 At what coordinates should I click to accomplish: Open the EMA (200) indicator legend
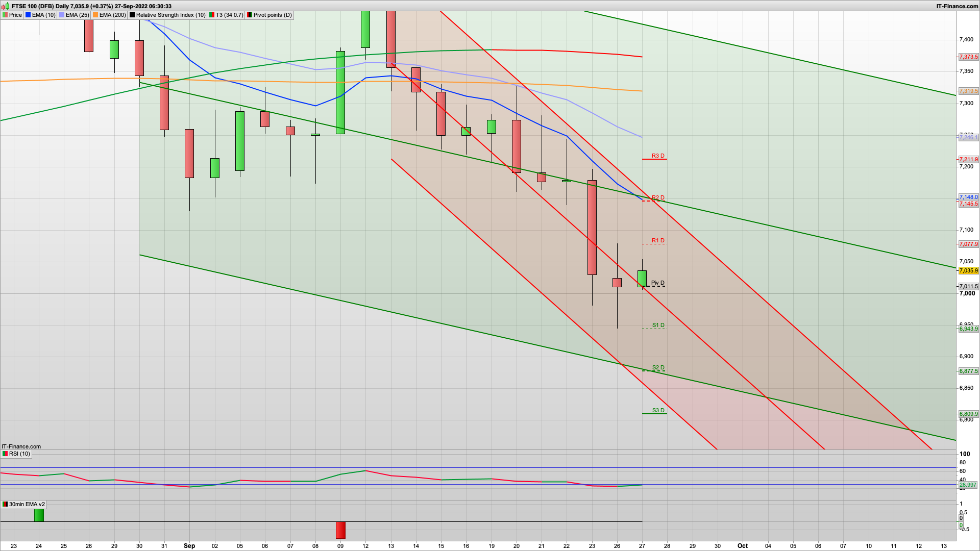tap(109, 15)
